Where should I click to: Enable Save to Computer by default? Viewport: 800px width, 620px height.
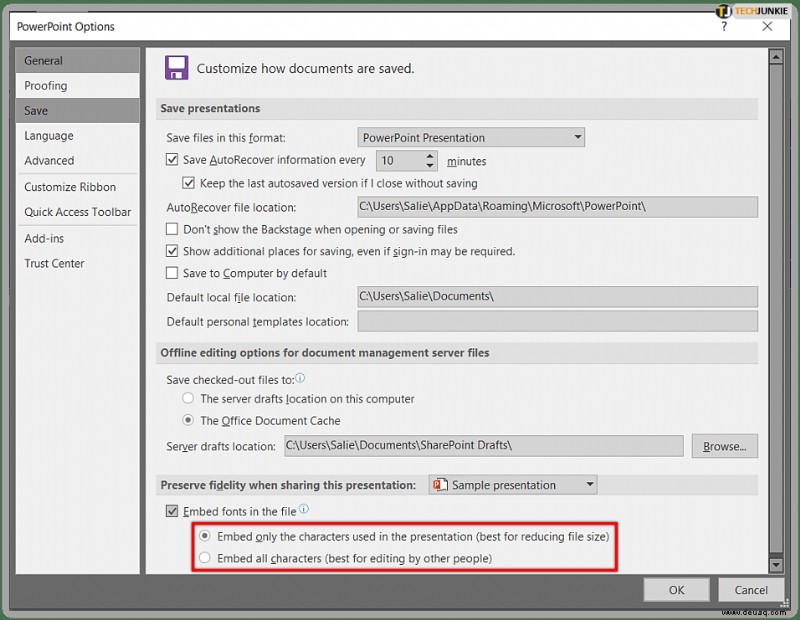point(172,273)
